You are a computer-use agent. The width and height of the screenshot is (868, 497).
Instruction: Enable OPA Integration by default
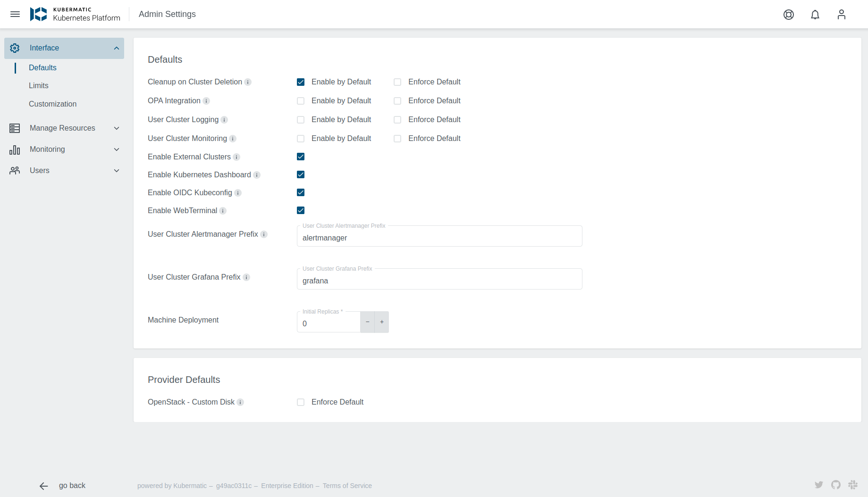[x=301, y=100]
